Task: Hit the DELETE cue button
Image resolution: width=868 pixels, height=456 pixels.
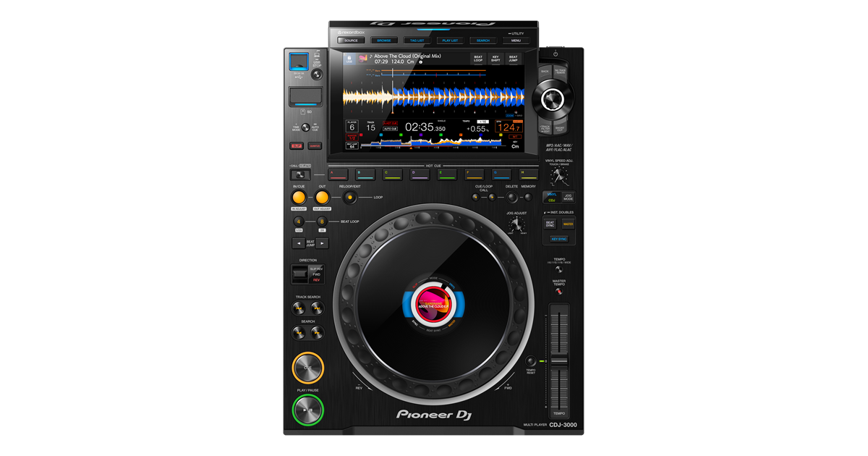Action: point(511,198)
